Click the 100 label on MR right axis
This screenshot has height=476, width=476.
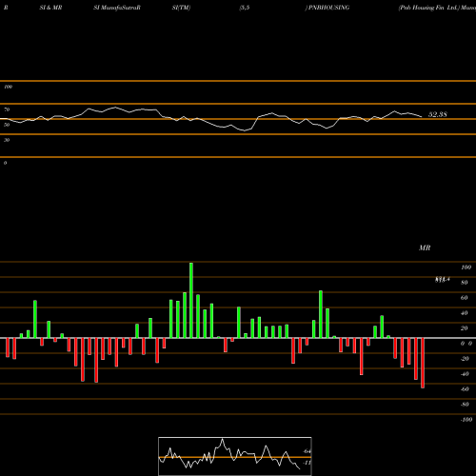pyautogui.click(x=466, y=268)
